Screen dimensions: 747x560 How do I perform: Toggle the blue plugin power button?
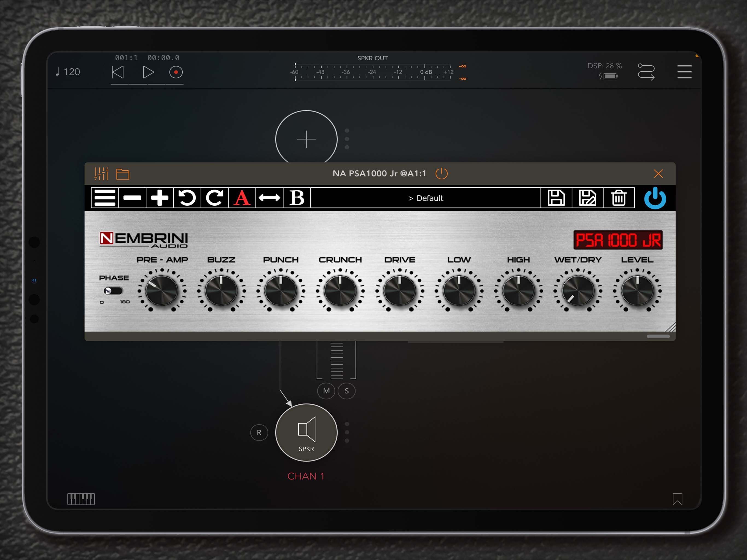[x=655, y=198]
